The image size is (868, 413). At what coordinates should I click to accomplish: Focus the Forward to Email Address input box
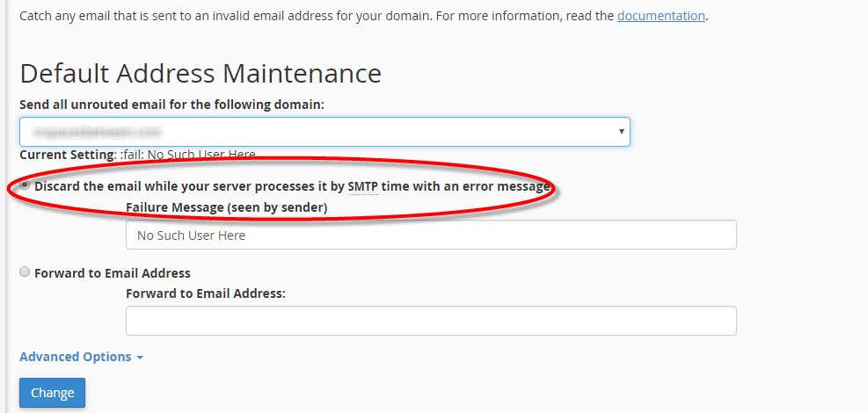point(431,321)
